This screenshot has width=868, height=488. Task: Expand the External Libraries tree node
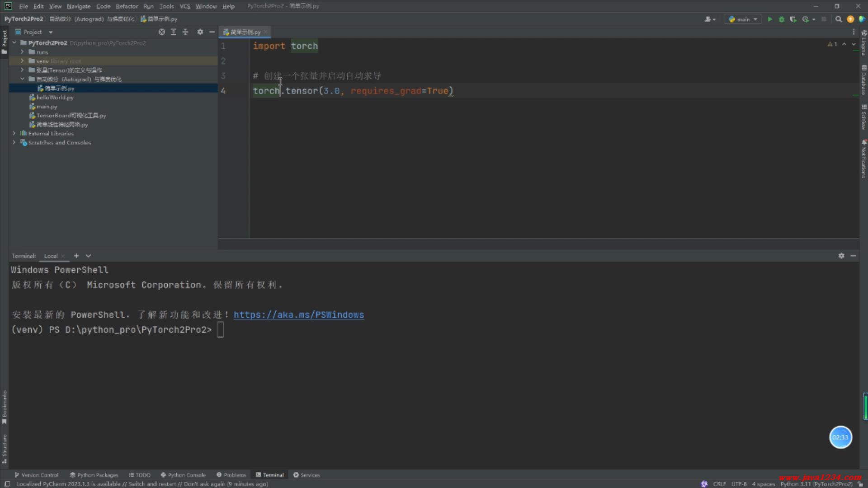(14, 133)
